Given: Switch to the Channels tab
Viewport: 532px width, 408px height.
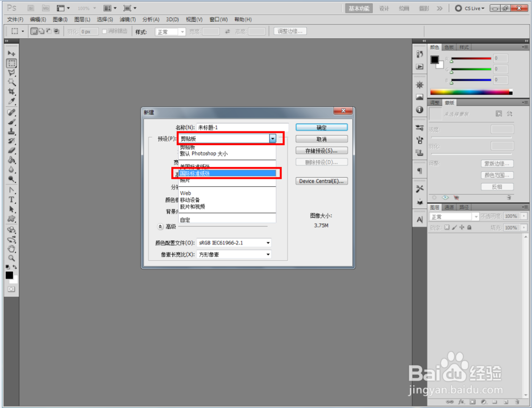Looking at the screenshot, I should [449, 207].
